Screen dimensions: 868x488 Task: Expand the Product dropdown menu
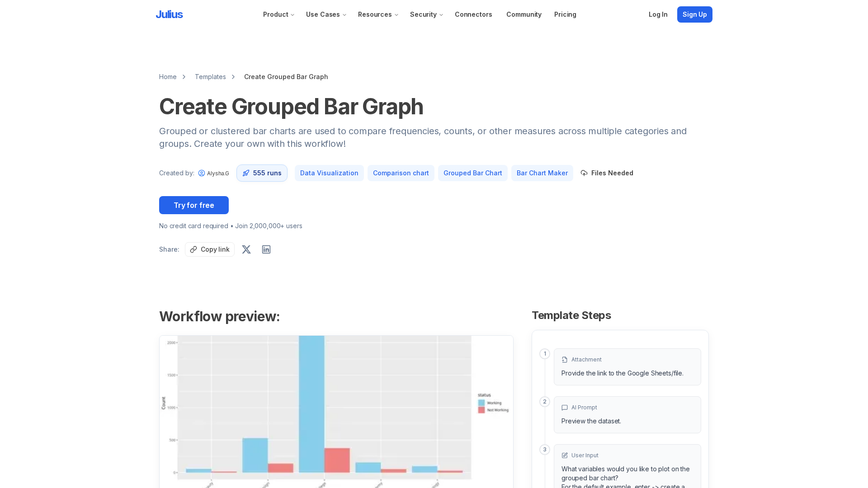[x=278, y=14]
